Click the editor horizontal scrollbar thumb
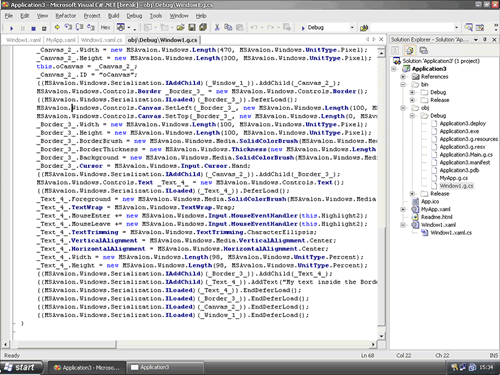The image size is (500, 375). click(x=67, y=344)
